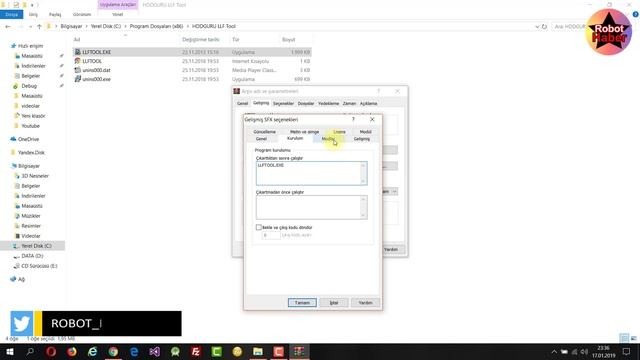Switch to Güncelleme tab in SFX options
The height and width of the screenshot is (360, 640).
[264, 132]
